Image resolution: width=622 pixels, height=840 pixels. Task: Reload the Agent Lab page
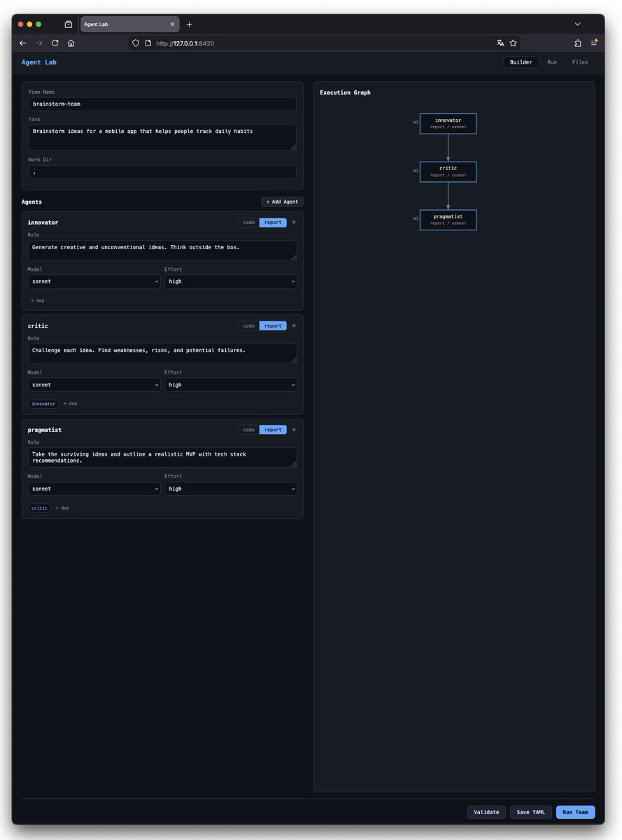(x=55, y=43)
